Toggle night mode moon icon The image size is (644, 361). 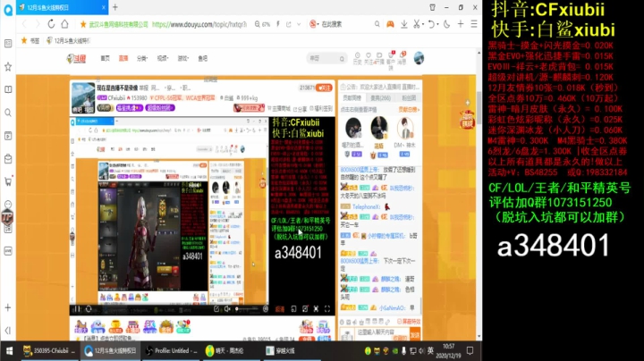coord(447,25)
